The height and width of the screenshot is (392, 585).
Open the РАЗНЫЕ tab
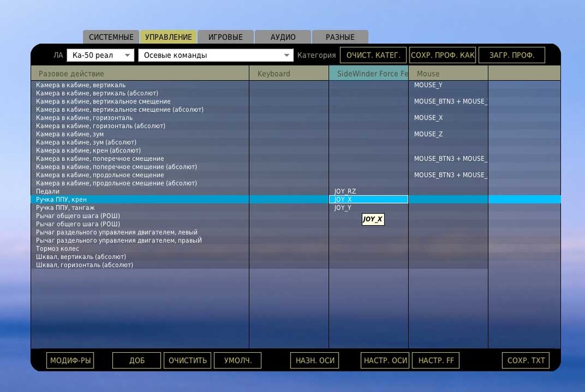(340, 37)
